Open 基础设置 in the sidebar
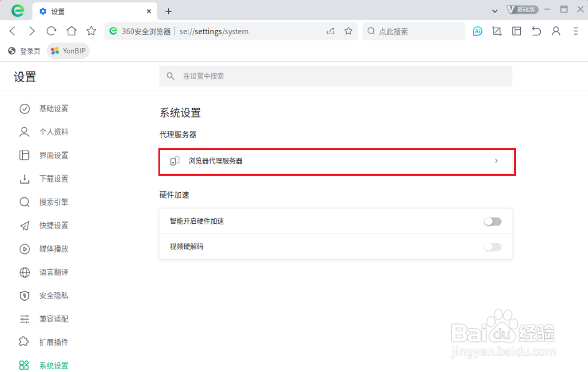 tap(44, 109)
